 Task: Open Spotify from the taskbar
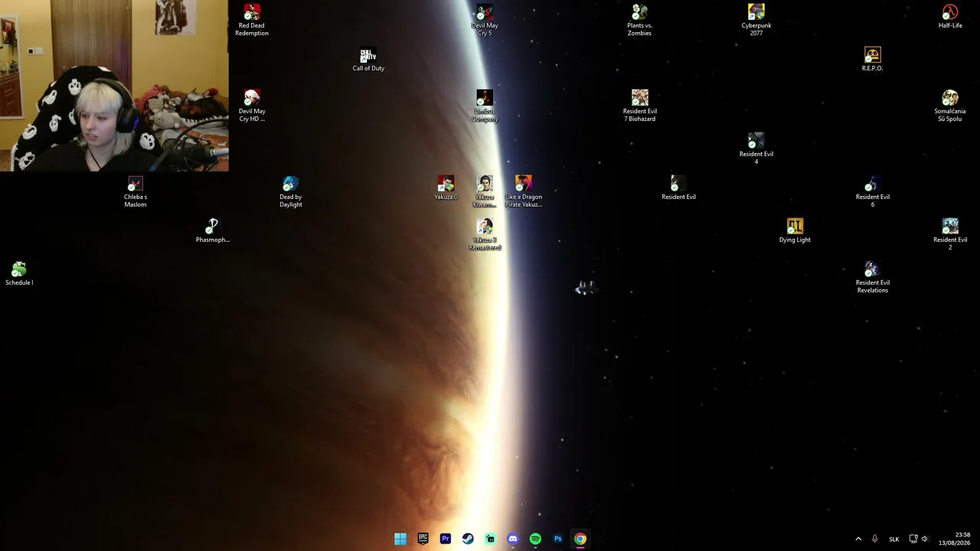[x=535, y=539]
